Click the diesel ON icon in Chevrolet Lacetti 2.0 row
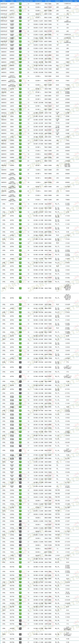This screenshot has height=644, width=79. tap(20, 17)
